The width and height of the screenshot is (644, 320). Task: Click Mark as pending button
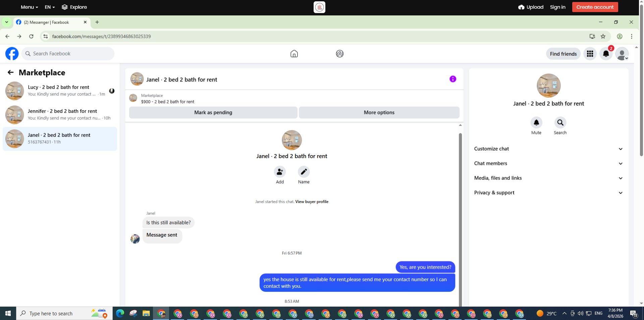click(213, 113)
